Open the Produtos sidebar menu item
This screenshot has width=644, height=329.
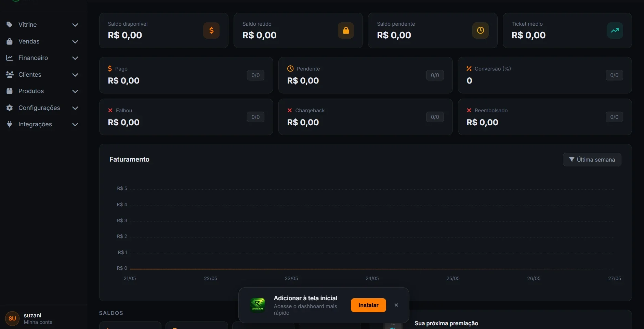pos(42,91)
